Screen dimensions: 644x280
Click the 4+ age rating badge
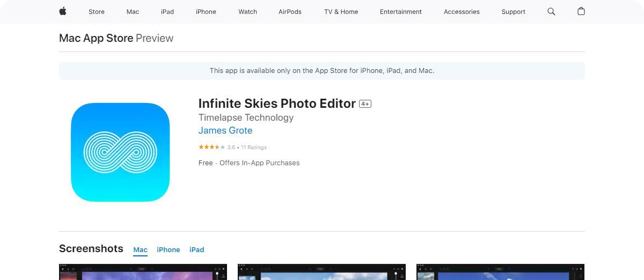click(365, 104)
